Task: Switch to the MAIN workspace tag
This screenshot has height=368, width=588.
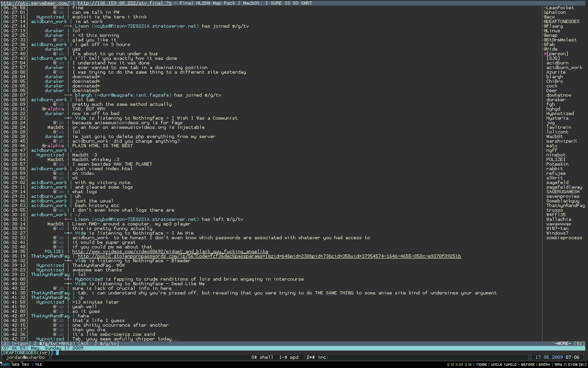Action: [x=5, y=364]
